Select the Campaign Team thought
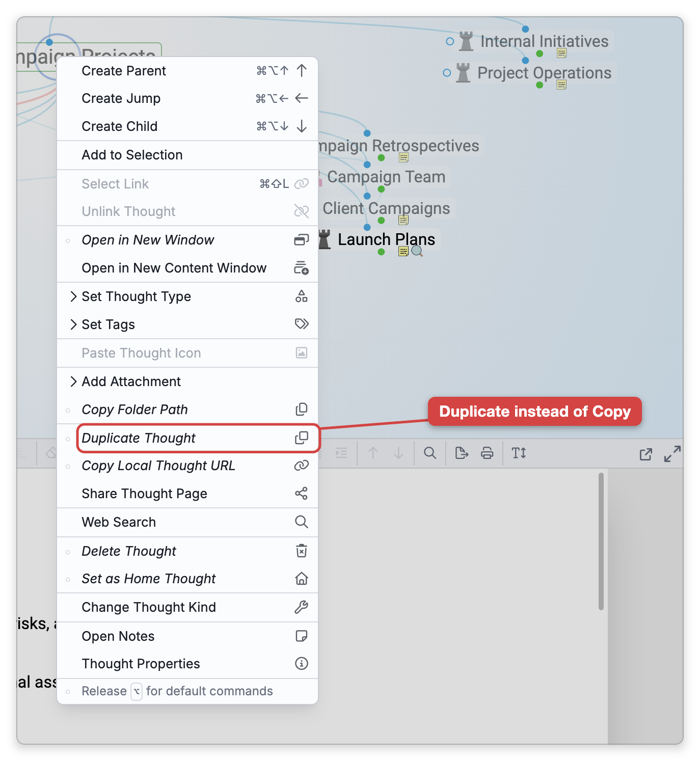 (x=386, y=177)
